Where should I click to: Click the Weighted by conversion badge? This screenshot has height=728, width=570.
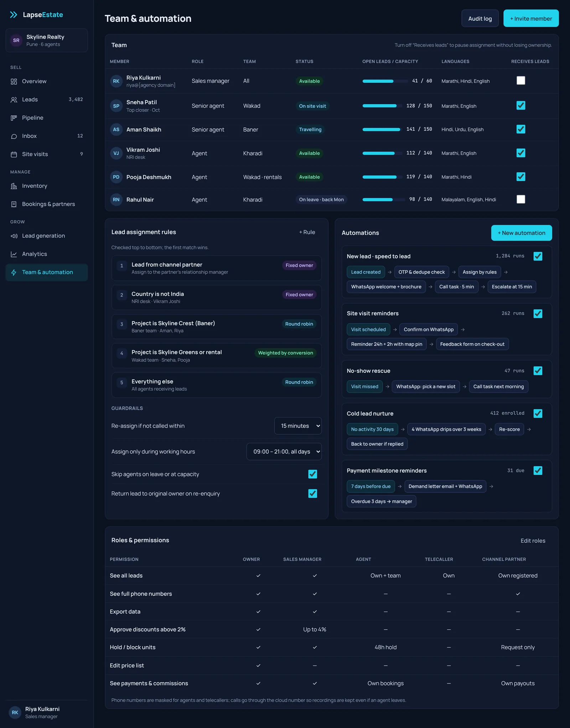coord(285,353)
